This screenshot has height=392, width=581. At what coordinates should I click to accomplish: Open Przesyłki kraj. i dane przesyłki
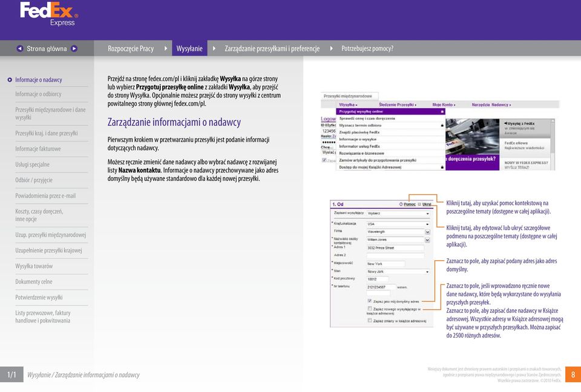(47, 133)
